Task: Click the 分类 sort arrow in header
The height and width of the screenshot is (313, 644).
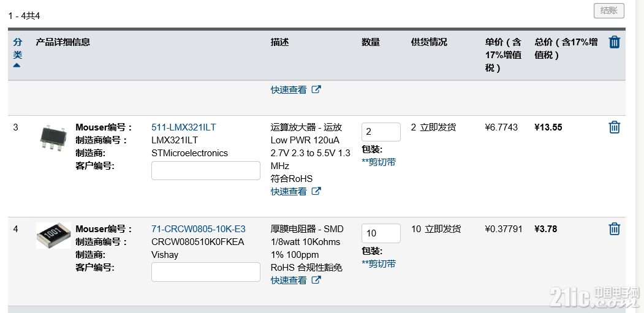Action: pyautogui.click(x=17, y=66)
